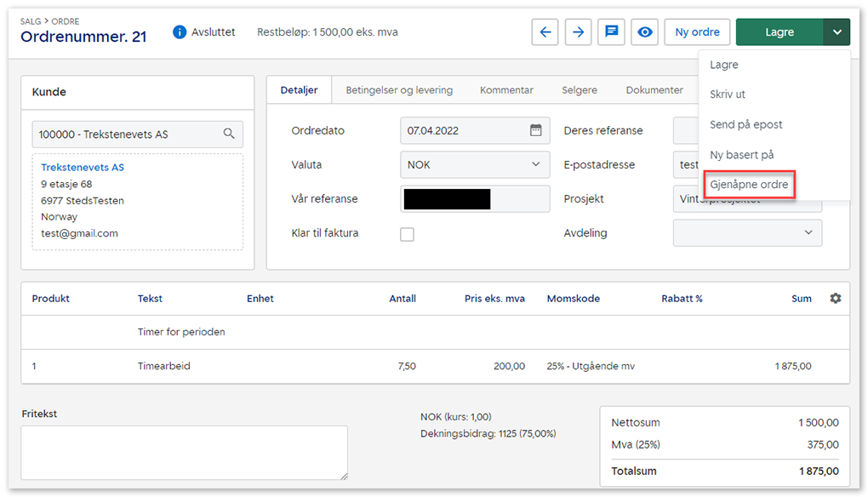
Task: Open the Kommentar tab
Action: coord(506,90)
